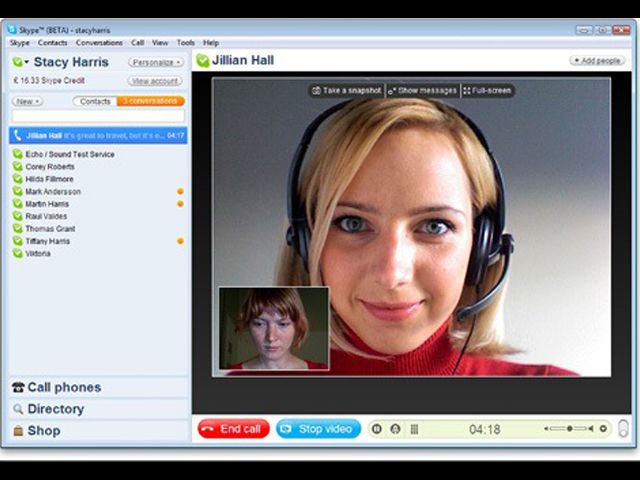Click orange notification dot for Martin Harris
The height and width of the screenshot is (480, 640).
pyautogui.click(x=180, y=204)
